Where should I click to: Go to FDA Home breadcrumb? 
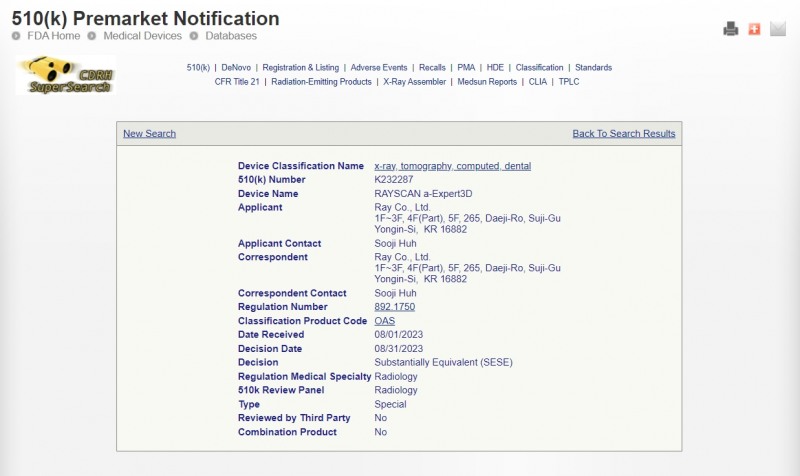pos(53,36)
